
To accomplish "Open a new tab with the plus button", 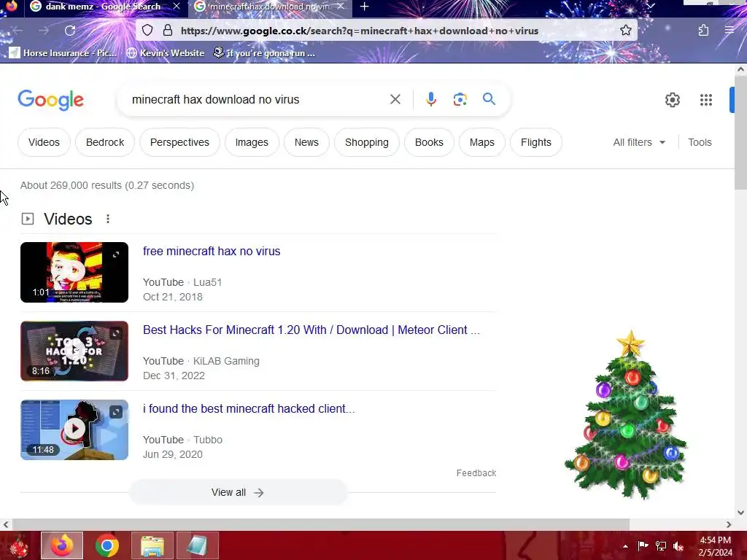I will click(x=365, y=7).
